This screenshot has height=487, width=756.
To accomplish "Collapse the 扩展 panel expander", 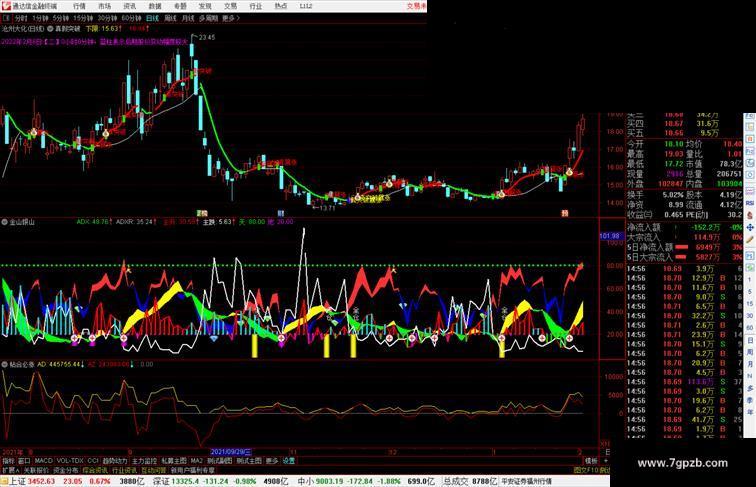I will tap(11, 471).
